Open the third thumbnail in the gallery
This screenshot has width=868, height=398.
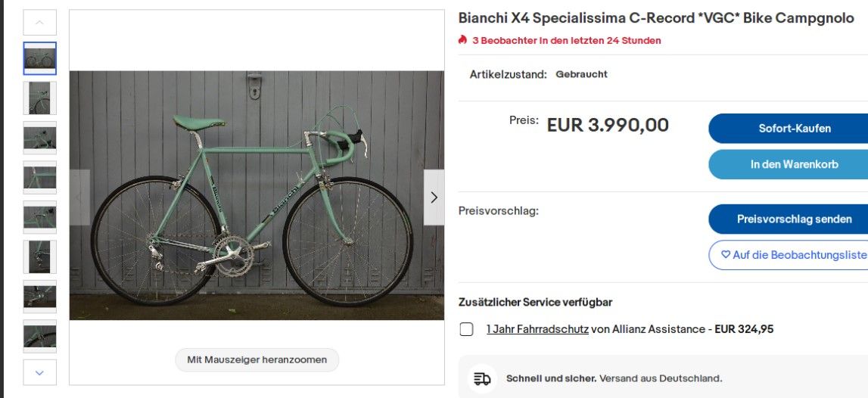[40, 138]
